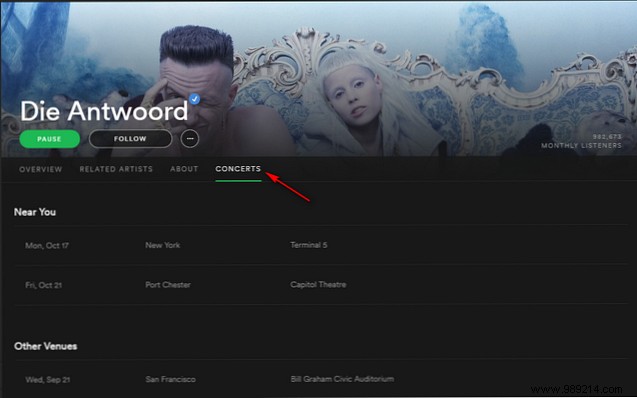Switch to the OVERVIEW tab

[41, 169]
